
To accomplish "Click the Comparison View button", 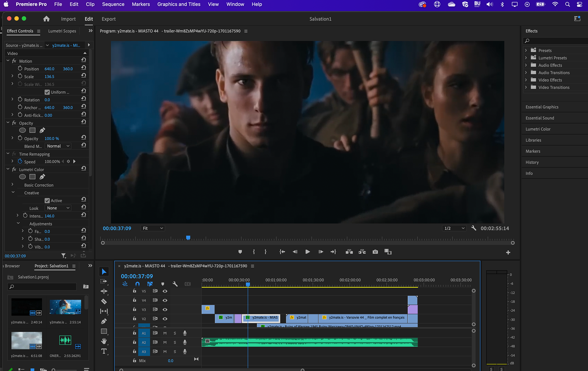I will pyautogui.click(x=388, y=252).
